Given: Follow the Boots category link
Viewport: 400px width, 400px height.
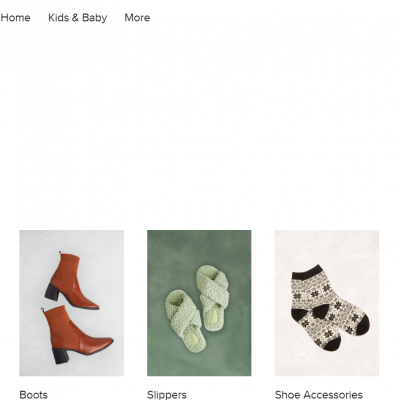Looking at the screenshot, I should point(33,395).
